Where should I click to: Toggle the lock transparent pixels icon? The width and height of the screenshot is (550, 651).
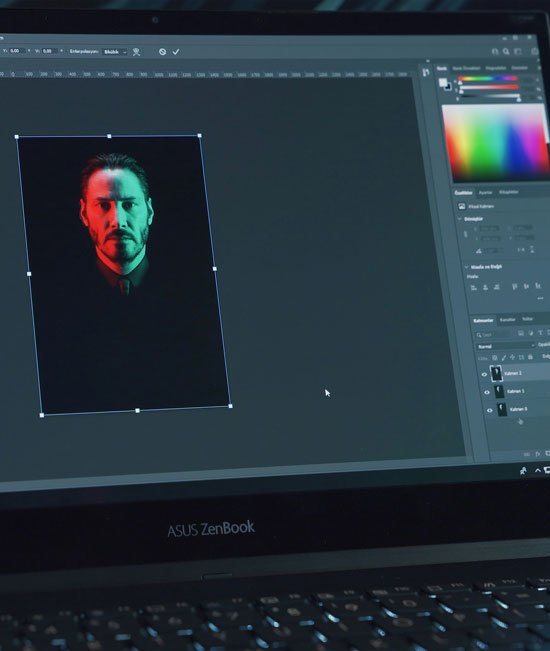(x=494, y=357)
